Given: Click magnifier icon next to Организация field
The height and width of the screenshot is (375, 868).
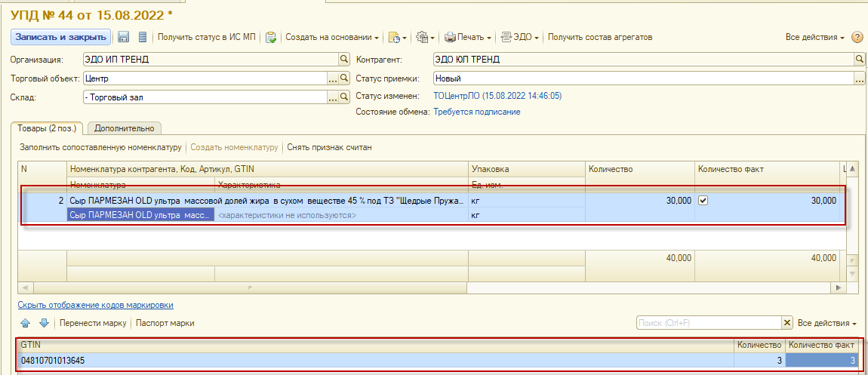Looking at the screenshot, I should coord(344,59).
